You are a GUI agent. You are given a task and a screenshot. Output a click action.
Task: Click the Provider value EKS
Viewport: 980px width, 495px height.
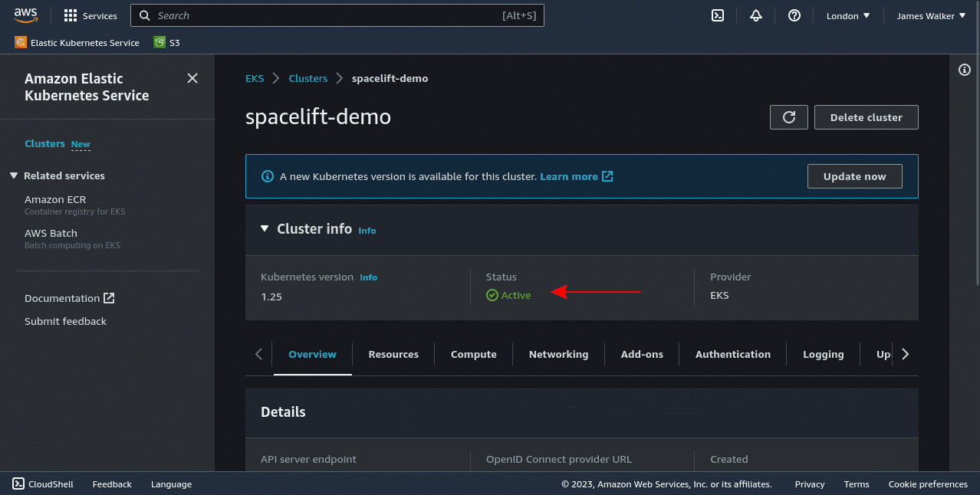(x=719, y=295)
